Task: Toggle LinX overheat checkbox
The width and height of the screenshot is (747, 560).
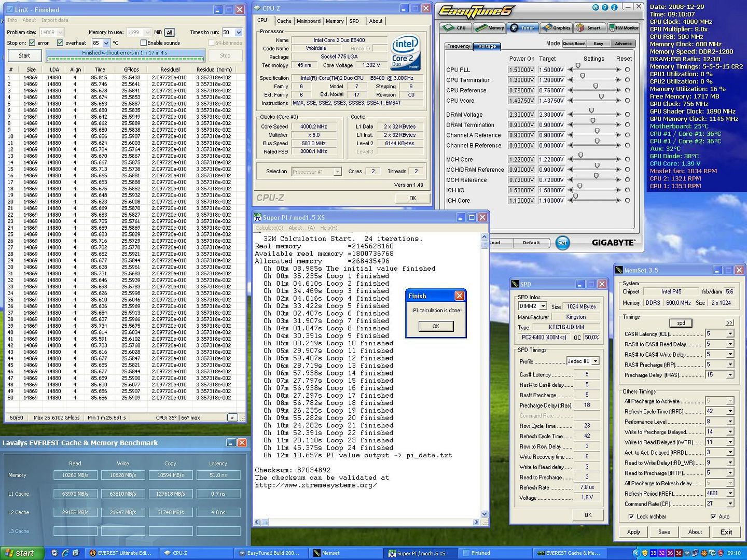Action: 60,43
